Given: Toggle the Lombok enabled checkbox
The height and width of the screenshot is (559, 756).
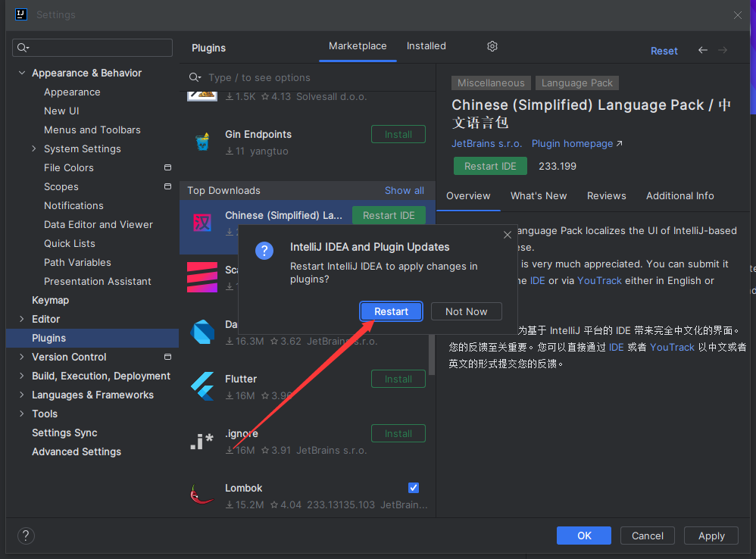Looking at the screenshot, I should point(414,488).
